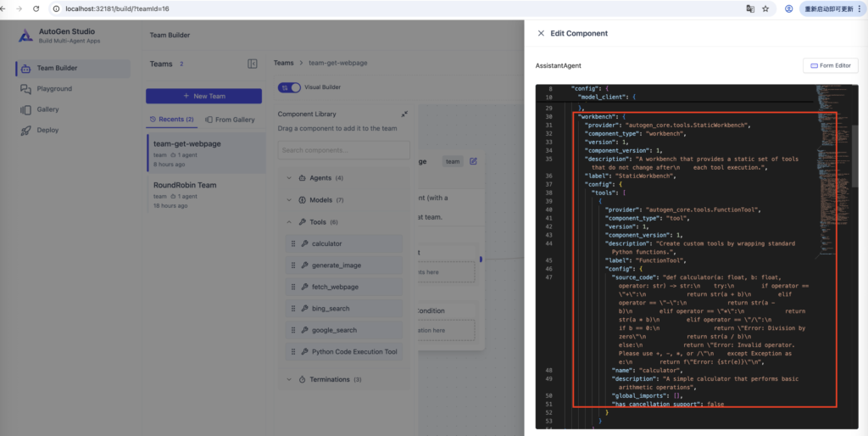Viewport: 868px width, 436px height.
Task: Switch to the Recents tab
Action: [x=171, y=120]
